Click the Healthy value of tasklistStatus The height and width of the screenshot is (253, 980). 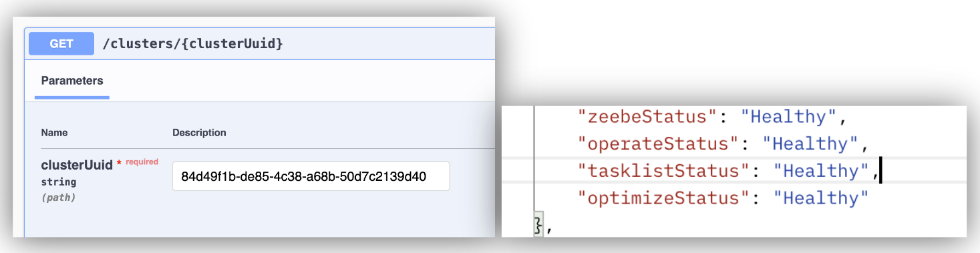point(821,171)
